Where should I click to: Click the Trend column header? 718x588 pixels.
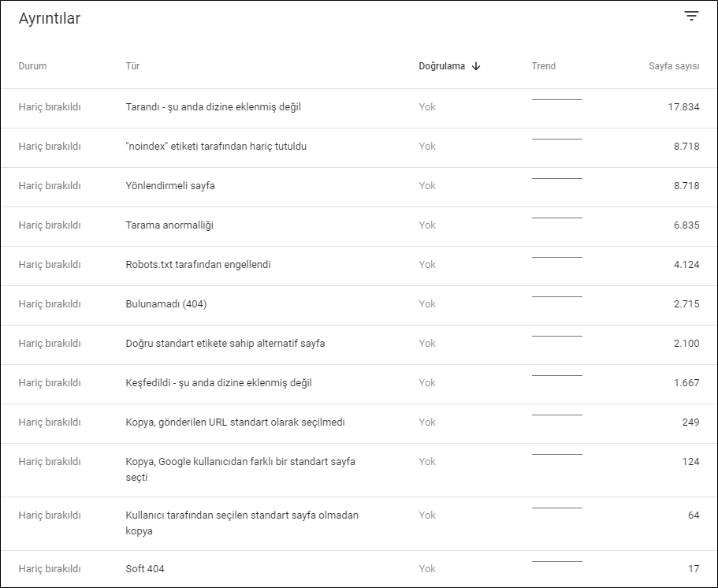click(x=544, y=66)
